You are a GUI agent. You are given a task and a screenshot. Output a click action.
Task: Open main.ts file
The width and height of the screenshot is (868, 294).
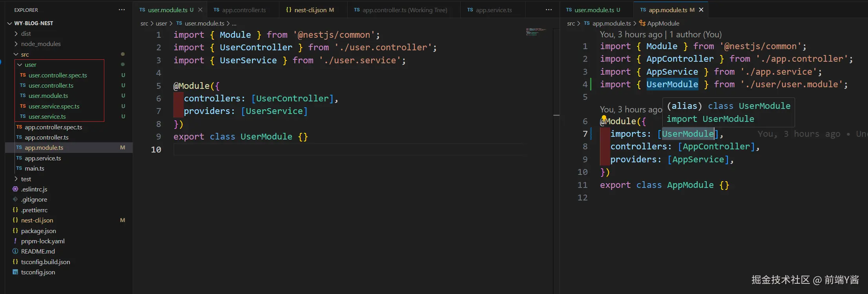point(35,168)
